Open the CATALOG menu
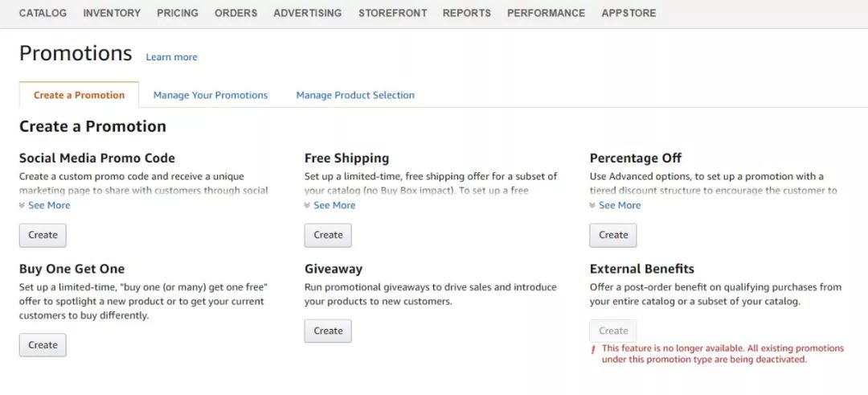Viewport: 868px width, 395px height. coord(43,13)
